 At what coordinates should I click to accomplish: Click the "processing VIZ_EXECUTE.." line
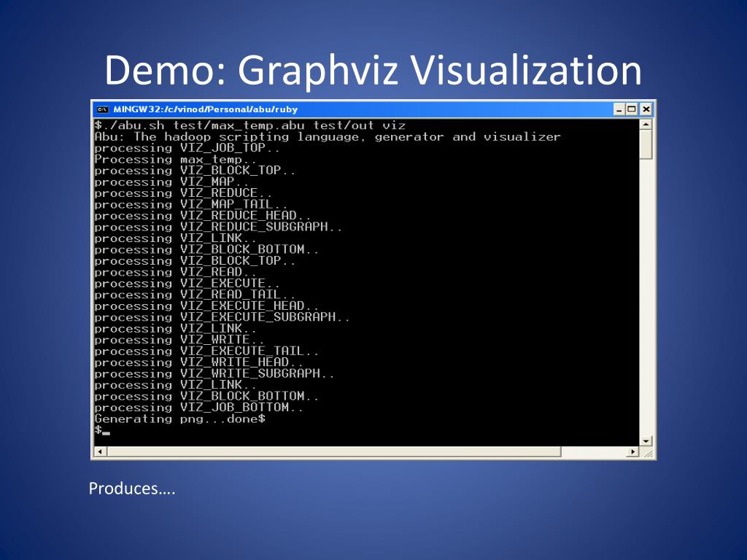pyautogui.click(x=187, y=284)
